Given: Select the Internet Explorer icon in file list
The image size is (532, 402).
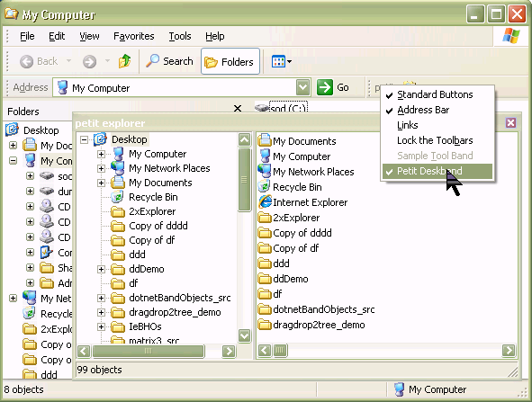Looking at the screenshot, I should pos(265,202).
